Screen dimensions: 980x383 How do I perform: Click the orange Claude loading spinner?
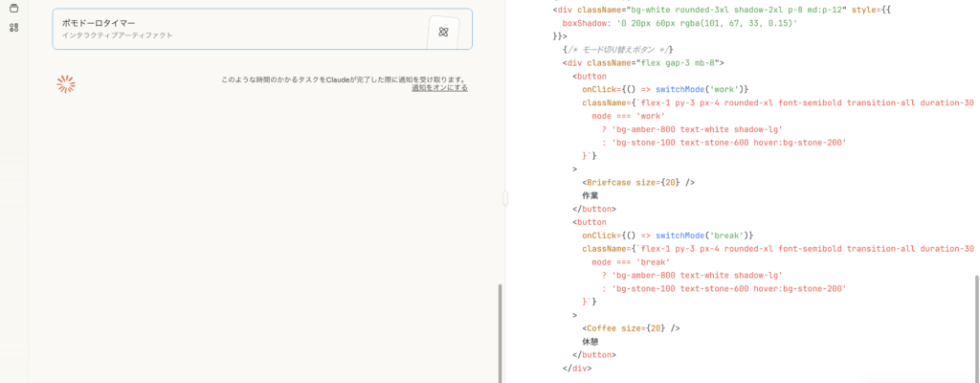[65, 84]
